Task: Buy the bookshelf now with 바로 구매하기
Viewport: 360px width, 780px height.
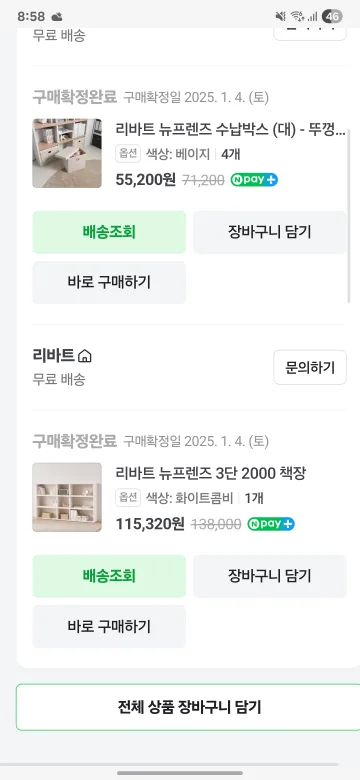Action: [109, 626]
